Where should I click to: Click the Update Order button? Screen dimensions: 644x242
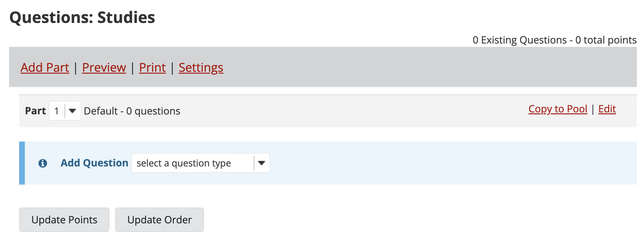click(160, 220)
